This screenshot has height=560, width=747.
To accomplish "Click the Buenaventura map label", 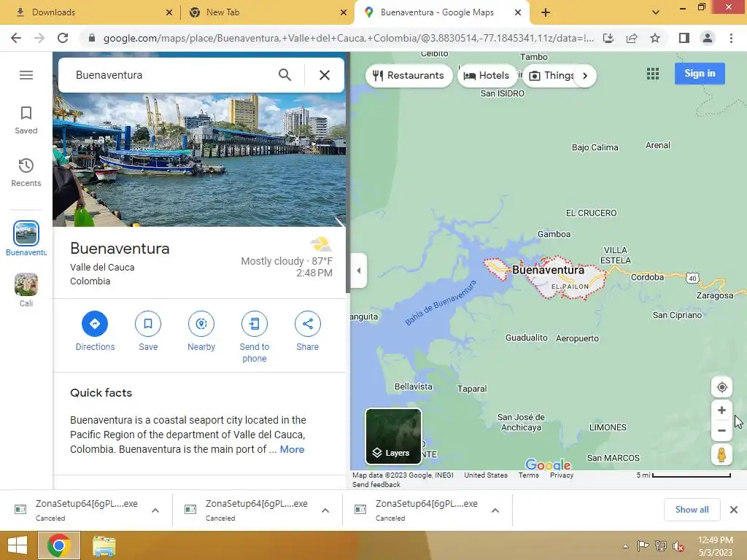I will coord(548,270).
